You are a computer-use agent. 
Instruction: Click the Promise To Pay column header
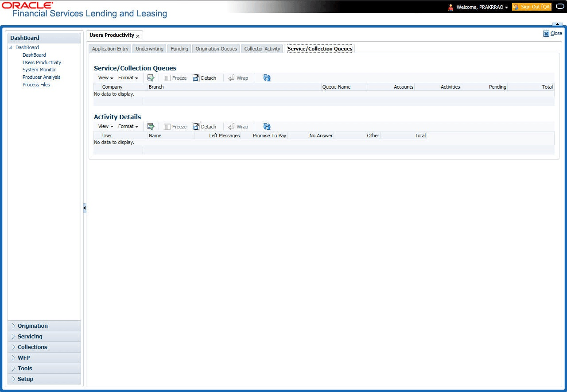[264, 136]
